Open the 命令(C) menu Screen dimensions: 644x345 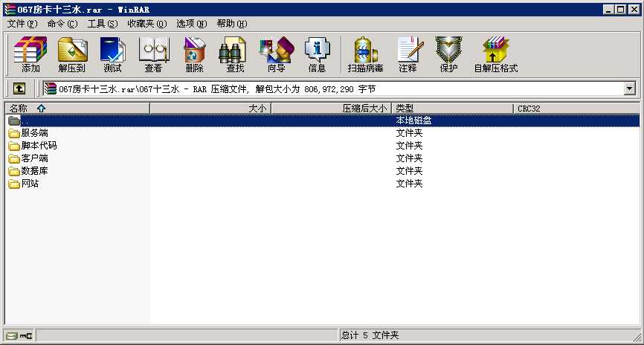tap(62, 24)
